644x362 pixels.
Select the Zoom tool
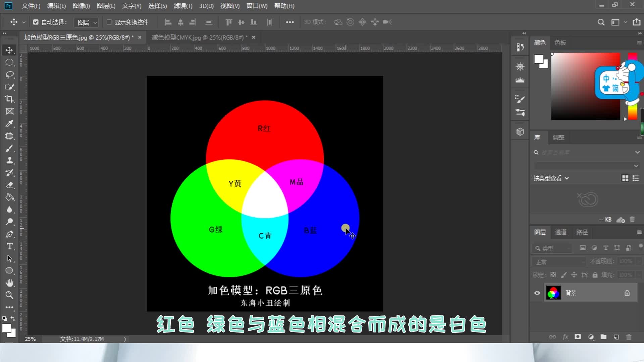point(9,295)
